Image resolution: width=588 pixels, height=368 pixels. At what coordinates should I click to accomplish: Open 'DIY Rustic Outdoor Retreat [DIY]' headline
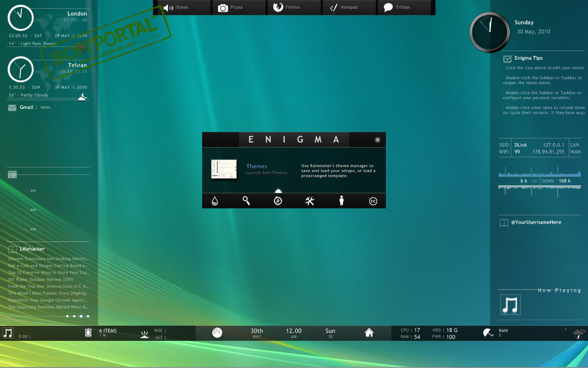coord(40,280)
